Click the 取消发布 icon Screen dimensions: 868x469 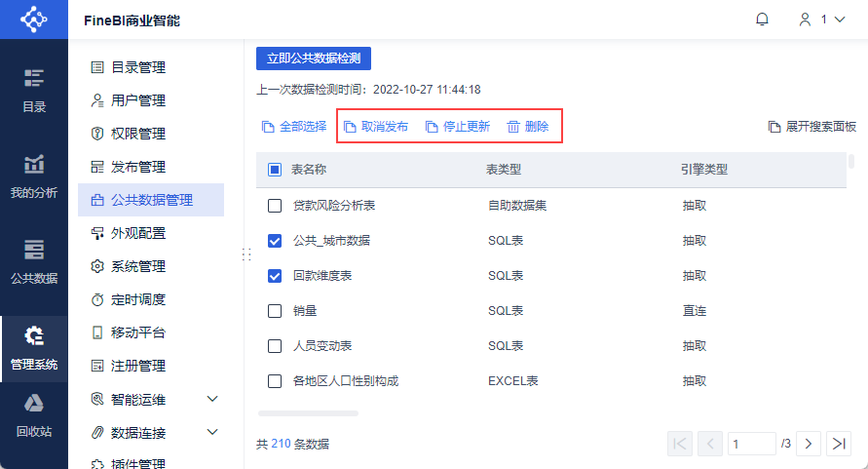tap(351, 127)
